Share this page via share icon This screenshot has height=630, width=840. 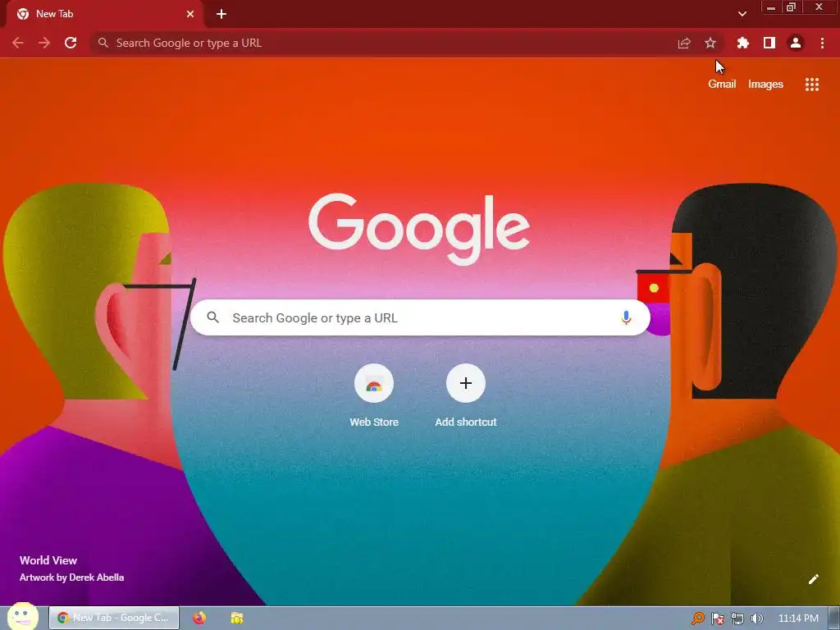pyautogui.click(x=684, y=43)
